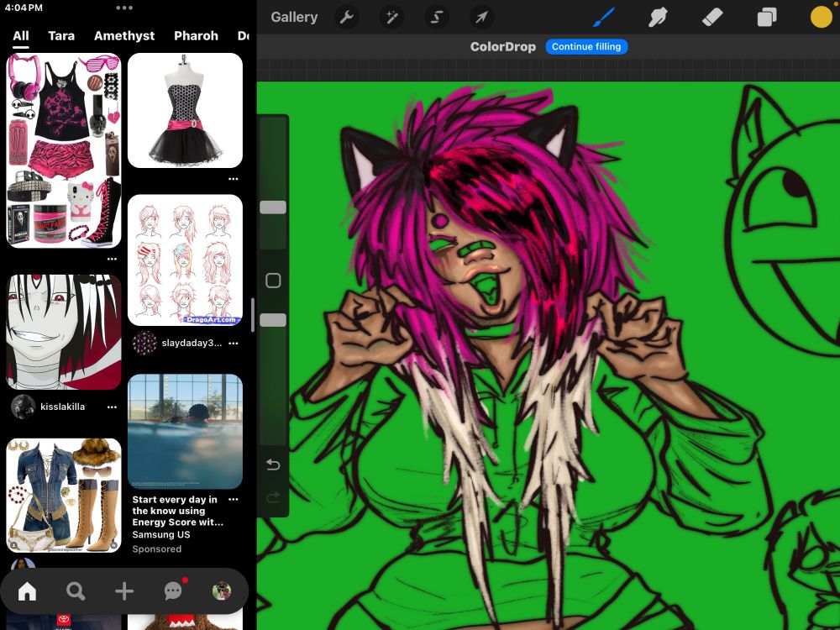Screen dimensions: 840x630
Task: Open the Samsung pool sponsored image
Action: coord(185,431)
